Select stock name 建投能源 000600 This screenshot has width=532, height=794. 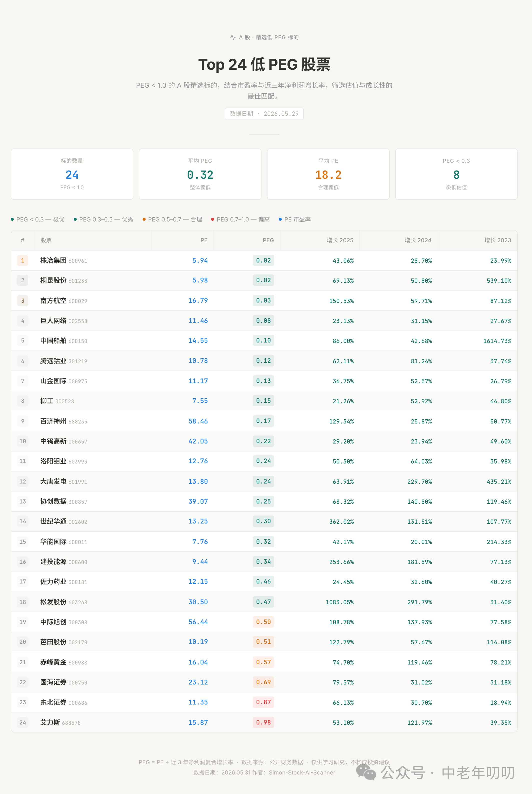[63, 562]
